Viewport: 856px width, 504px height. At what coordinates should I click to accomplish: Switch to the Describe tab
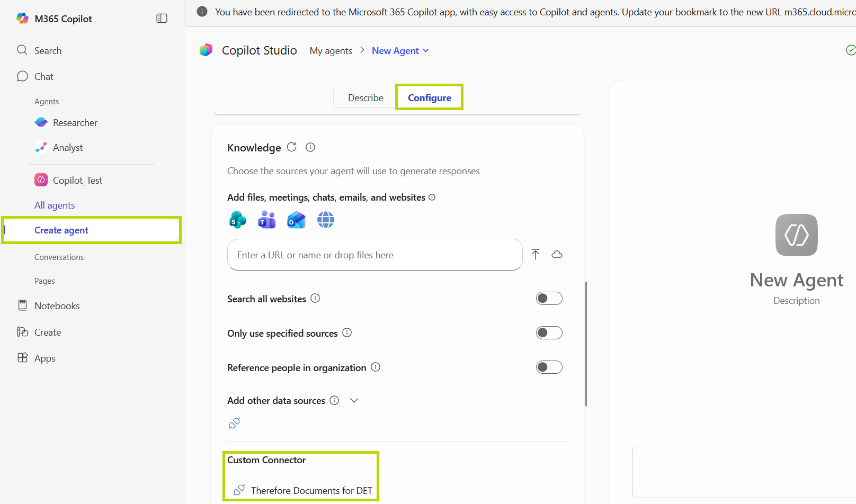[365, 98]
